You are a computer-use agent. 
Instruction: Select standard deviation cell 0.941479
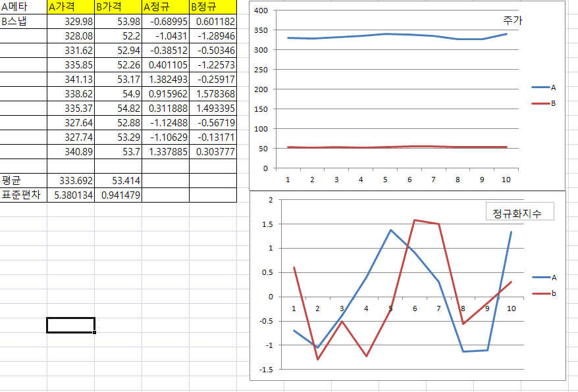pyautogui.click(x=118, y=195)
